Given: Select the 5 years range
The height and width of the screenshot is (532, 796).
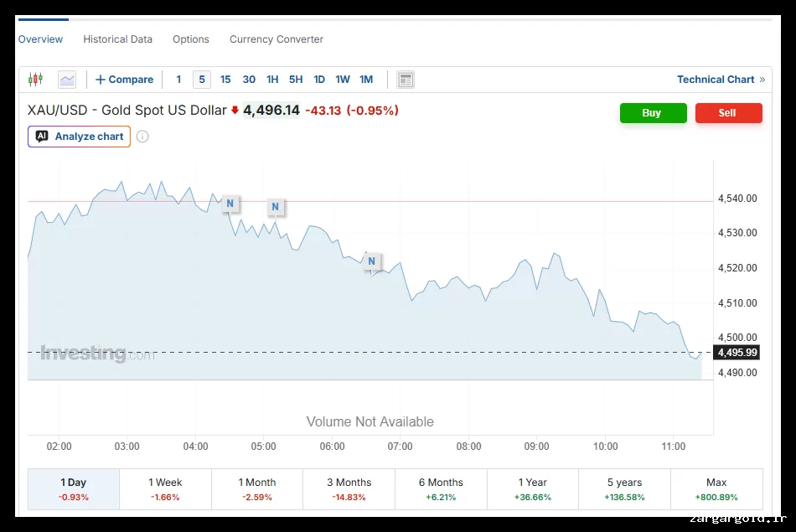Looking at the screenshot, I should [624, 488].
